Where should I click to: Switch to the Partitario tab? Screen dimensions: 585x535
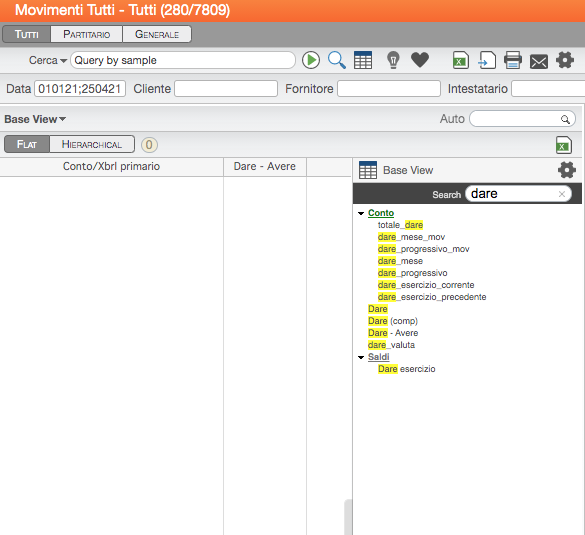tap(87, 34)
